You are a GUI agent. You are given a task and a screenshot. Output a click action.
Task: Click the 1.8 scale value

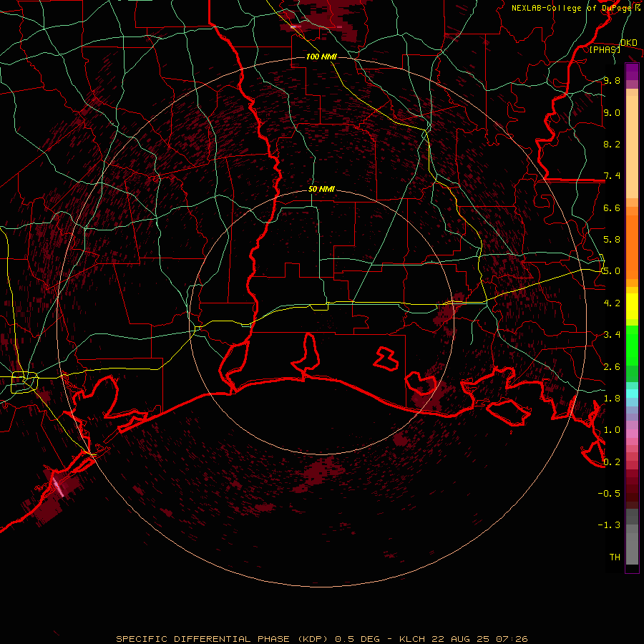point(612,399)
